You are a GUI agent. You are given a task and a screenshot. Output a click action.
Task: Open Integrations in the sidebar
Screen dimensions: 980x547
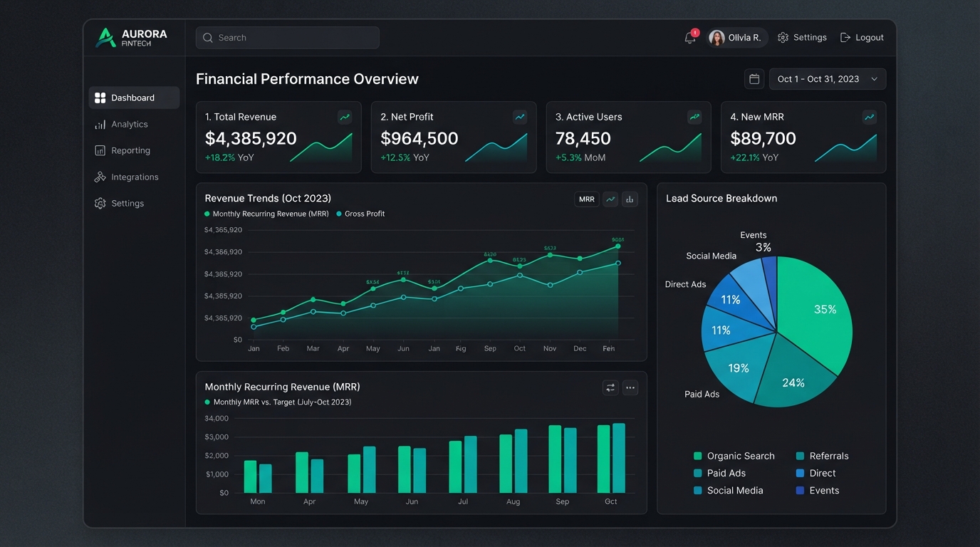pos(134,177)
